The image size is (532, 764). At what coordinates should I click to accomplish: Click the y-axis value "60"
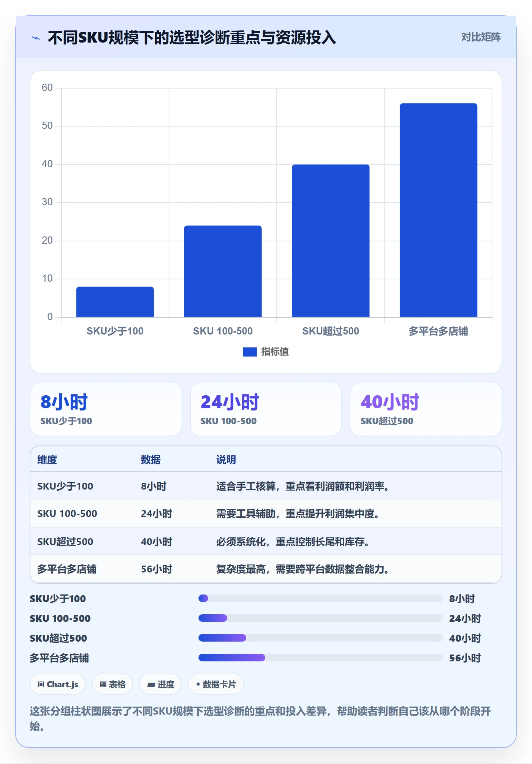(47, 88)
